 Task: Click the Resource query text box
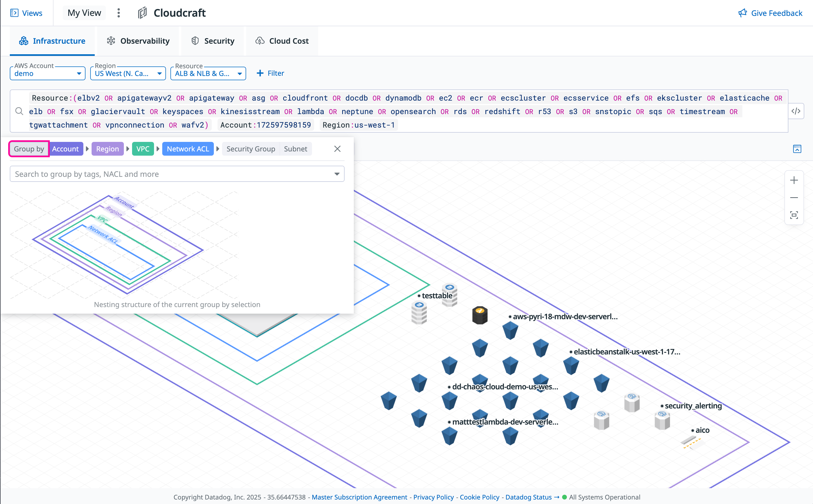399,111
